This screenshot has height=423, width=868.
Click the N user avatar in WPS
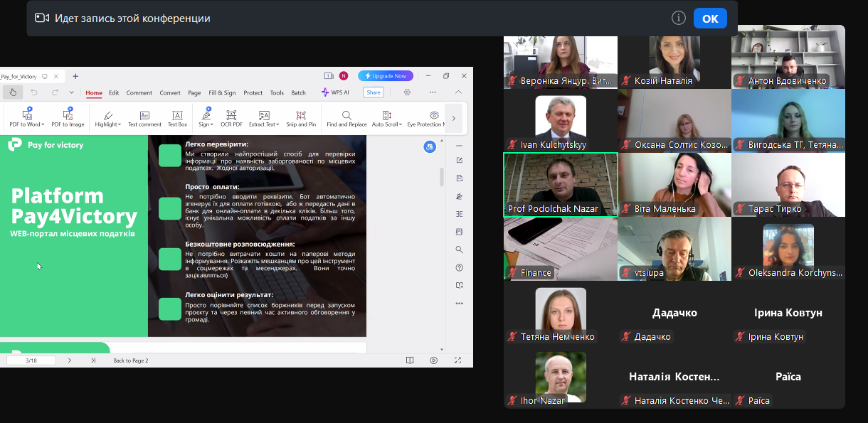point(344,76)
